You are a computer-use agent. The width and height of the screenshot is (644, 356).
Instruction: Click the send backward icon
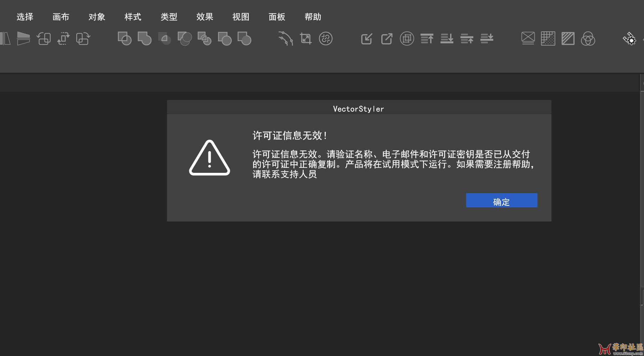487,38
